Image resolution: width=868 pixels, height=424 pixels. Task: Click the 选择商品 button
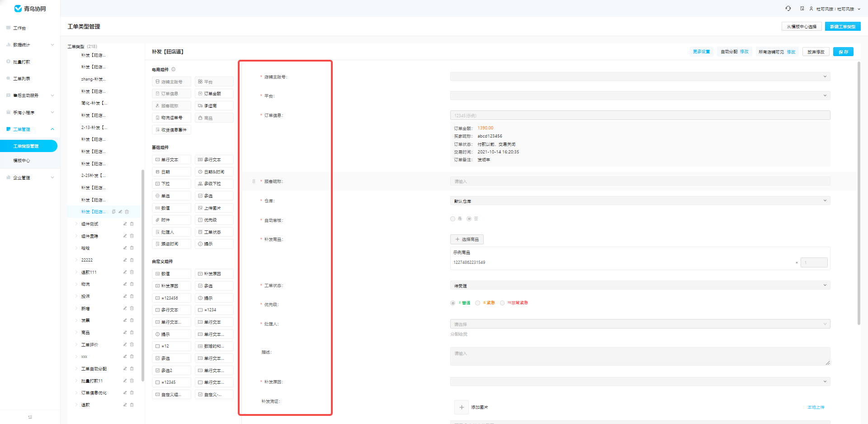pos(467,239)
